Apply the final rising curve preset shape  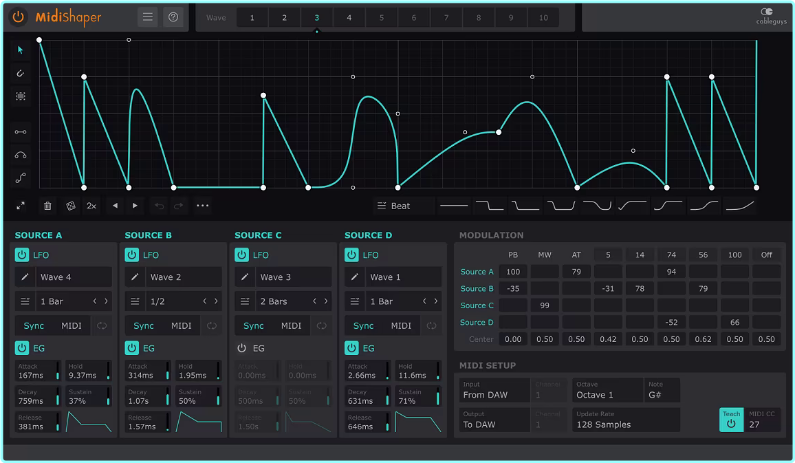coord(740,206)
